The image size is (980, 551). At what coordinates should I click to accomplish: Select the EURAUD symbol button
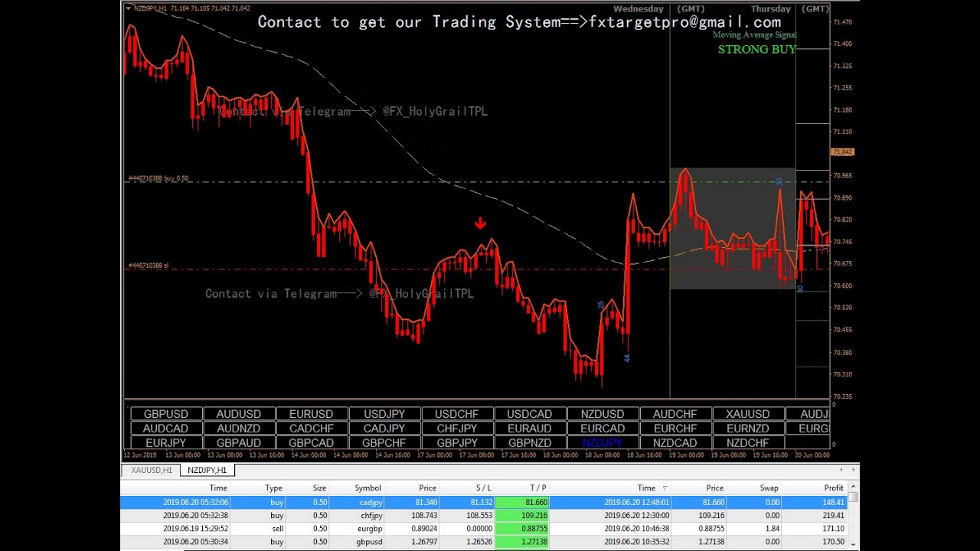(529, 429)
